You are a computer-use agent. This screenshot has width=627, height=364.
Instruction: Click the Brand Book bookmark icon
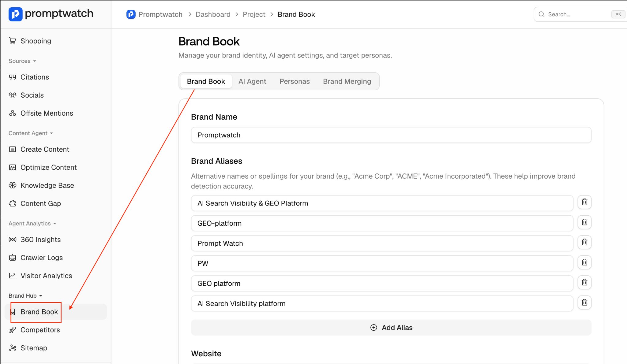click(x=13, y=312)
